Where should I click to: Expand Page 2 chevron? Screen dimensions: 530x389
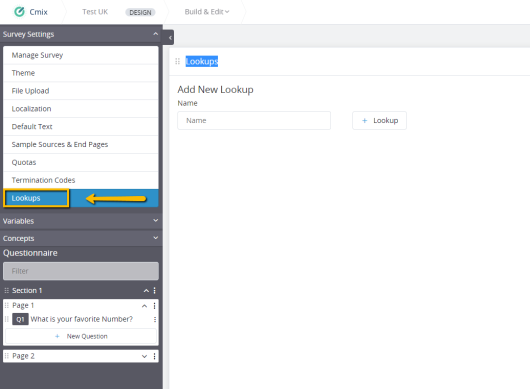coord(144,356)
